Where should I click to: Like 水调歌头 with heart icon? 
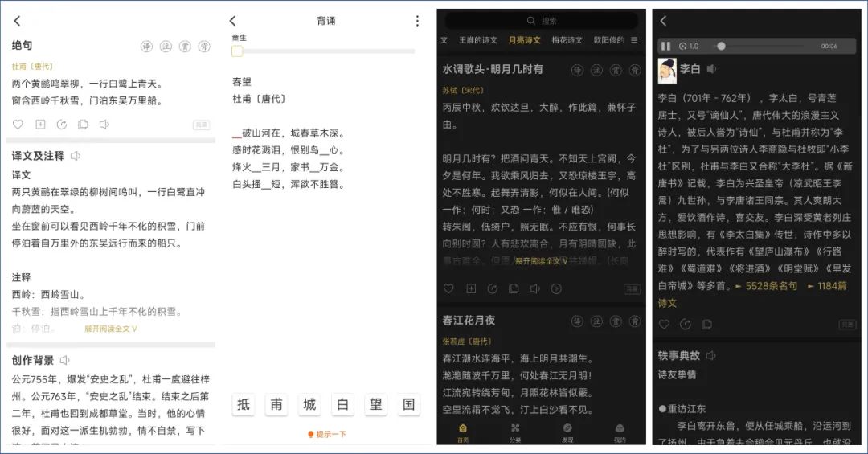point(448,288)
